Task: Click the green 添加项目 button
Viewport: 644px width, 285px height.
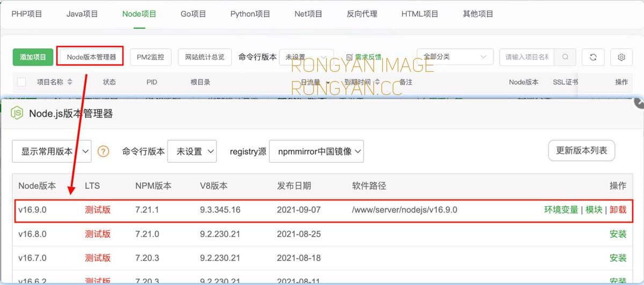Action: click(33, 57)
